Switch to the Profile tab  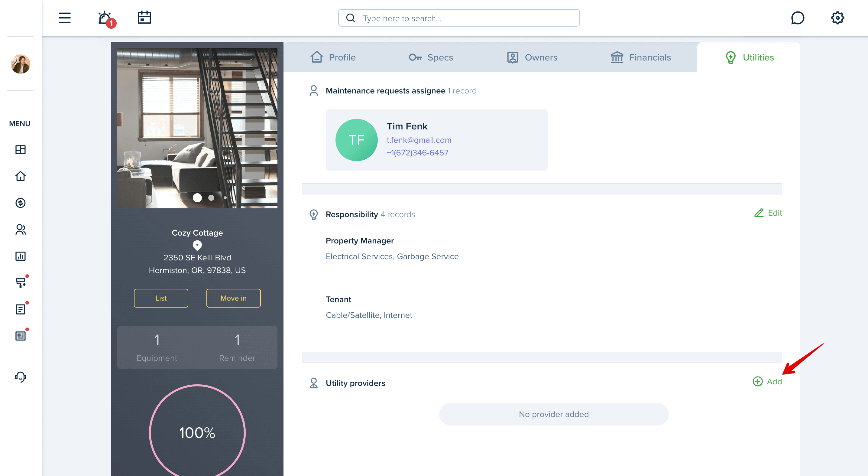click(x=332, y=57)
